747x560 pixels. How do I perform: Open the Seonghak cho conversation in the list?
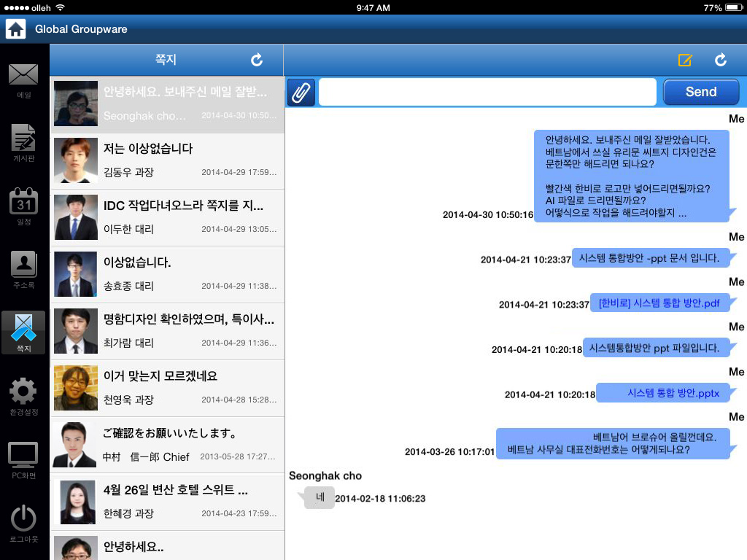(x=167, y=104)
